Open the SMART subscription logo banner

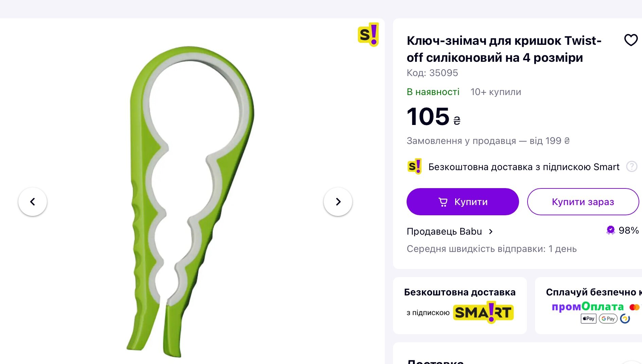click(x=484, y=312)
